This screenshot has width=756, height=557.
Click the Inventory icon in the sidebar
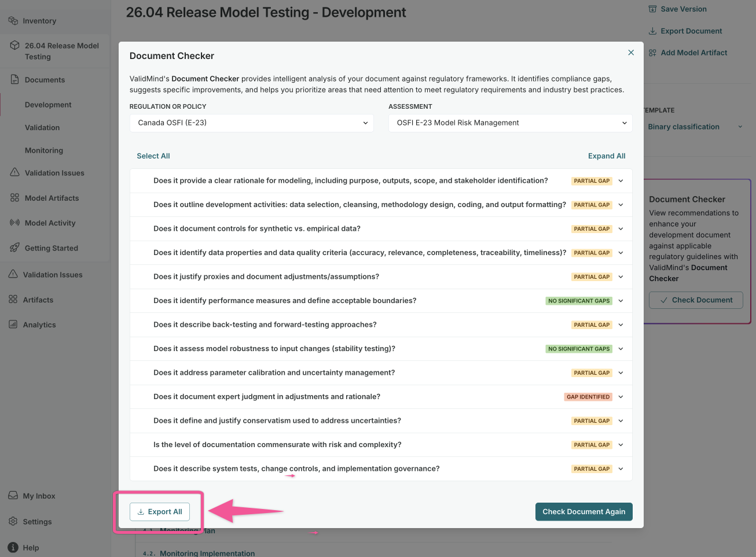13,21
